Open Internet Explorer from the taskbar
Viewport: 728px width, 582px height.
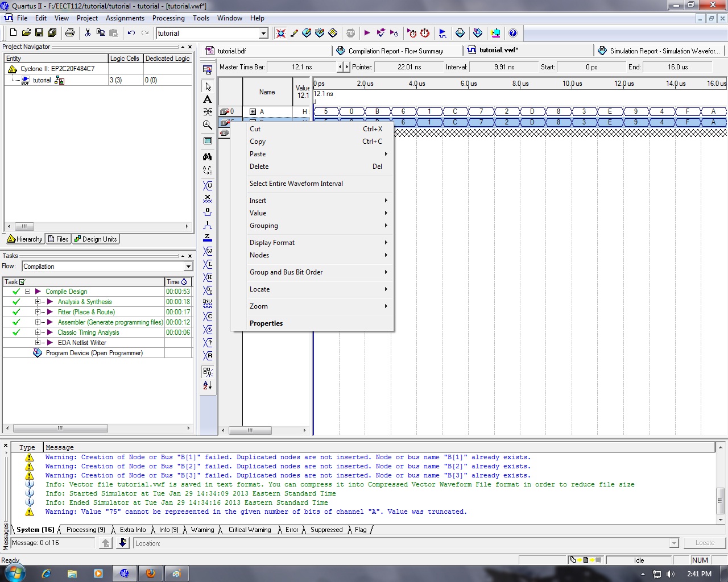click(46, 573)
